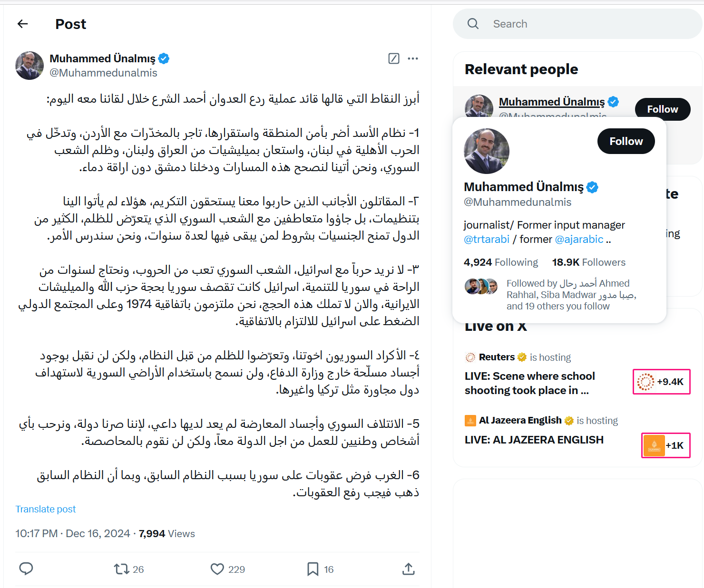
Task: Open the post's three-dot more menu
Action: click(x=413, y=58)
